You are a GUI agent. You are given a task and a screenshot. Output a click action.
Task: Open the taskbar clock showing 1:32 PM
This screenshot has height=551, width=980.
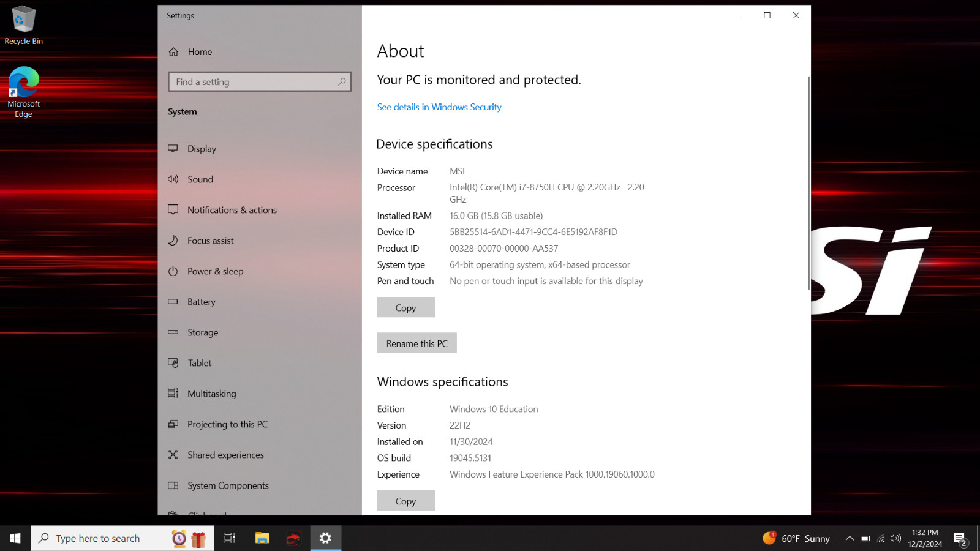click(x=925, y=538)
